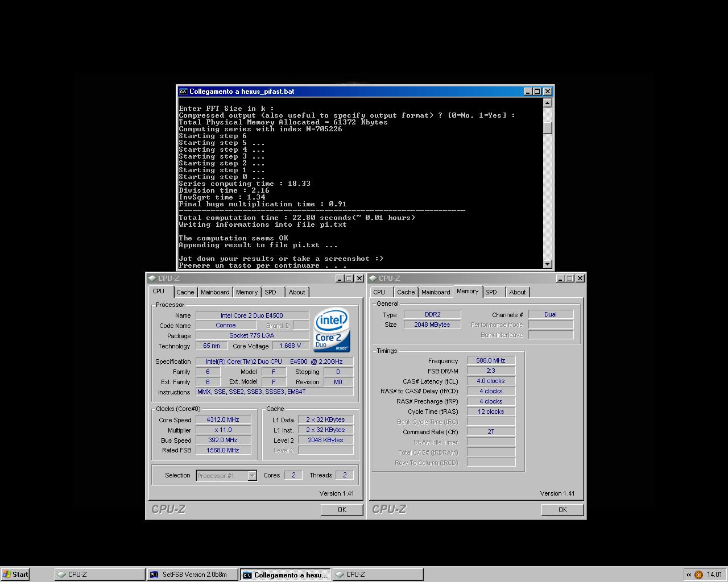
Task: Click OK in right CPU-Z window
Action: coord(562,509)
